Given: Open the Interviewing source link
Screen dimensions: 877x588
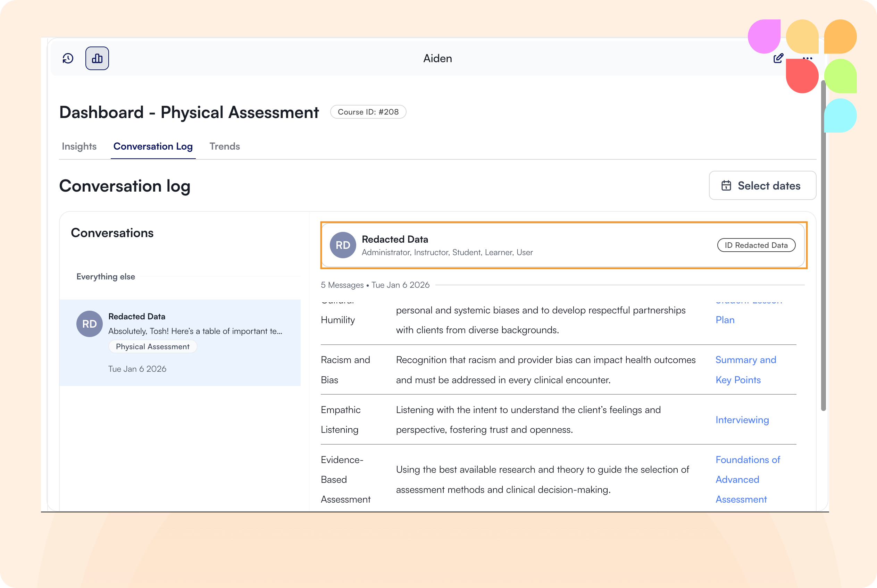Looking at the screenshot, I should click(742, 420).
